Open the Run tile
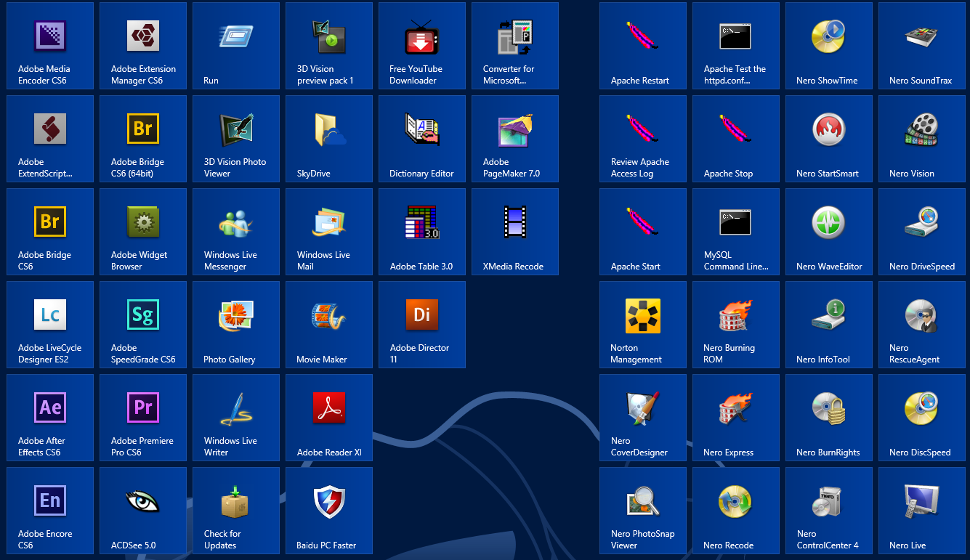The image size is (970, 560). (236, 46)
